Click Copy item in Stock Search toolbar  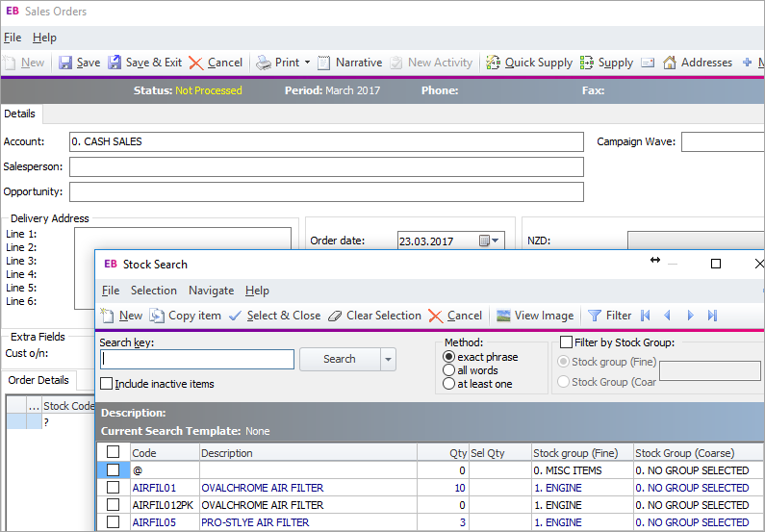click(157, 316)
